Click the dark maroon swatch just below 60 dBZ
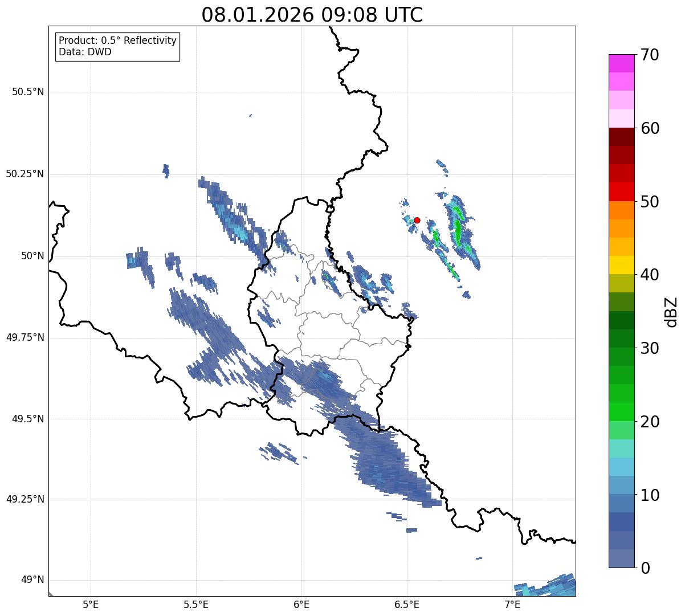Viewport: 685px width, 616px height. 621,137
